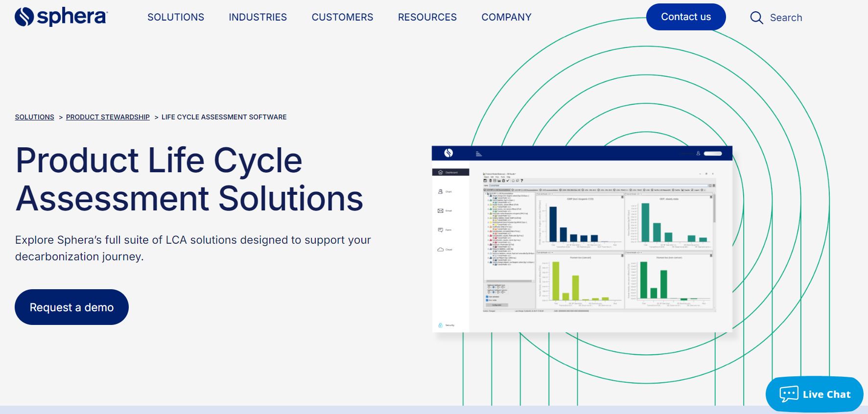Follow the PRODUCT STEWARDSHIP breadcrumb link
Screen dimensions: 868x414
point(108,117)
